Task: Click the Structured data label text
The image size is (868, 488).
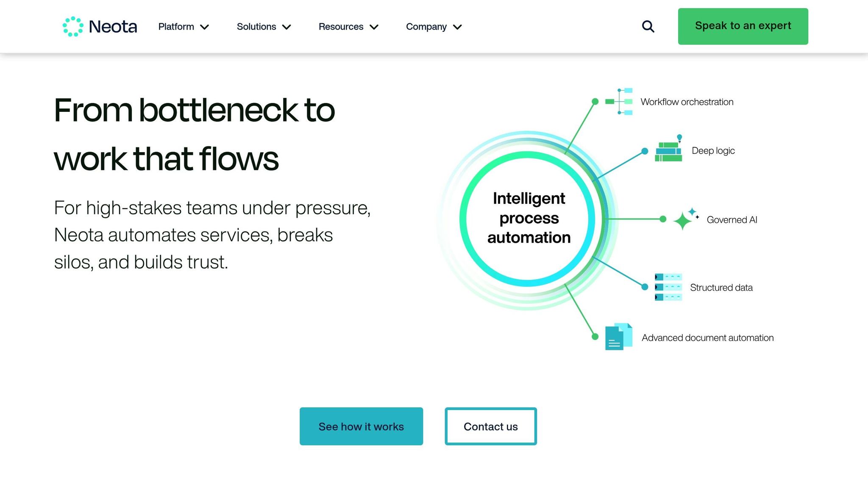Action: click(721, 287)
